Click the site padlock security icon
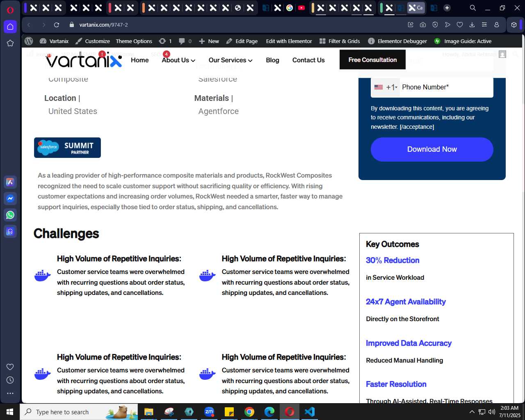Viewport: 525px width, 420px height. pos(72,25)
